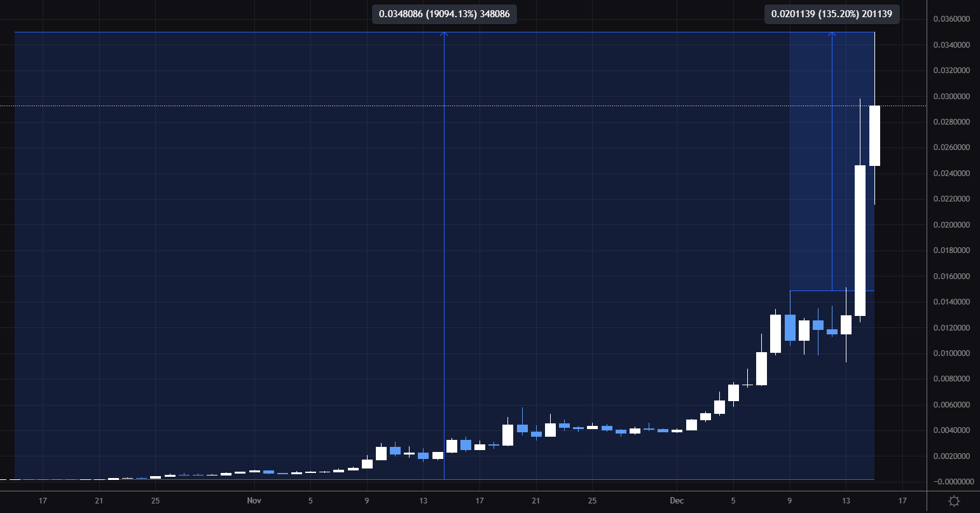Click the November 5 date label
The image size is (980, 513).
pos(310,501)
